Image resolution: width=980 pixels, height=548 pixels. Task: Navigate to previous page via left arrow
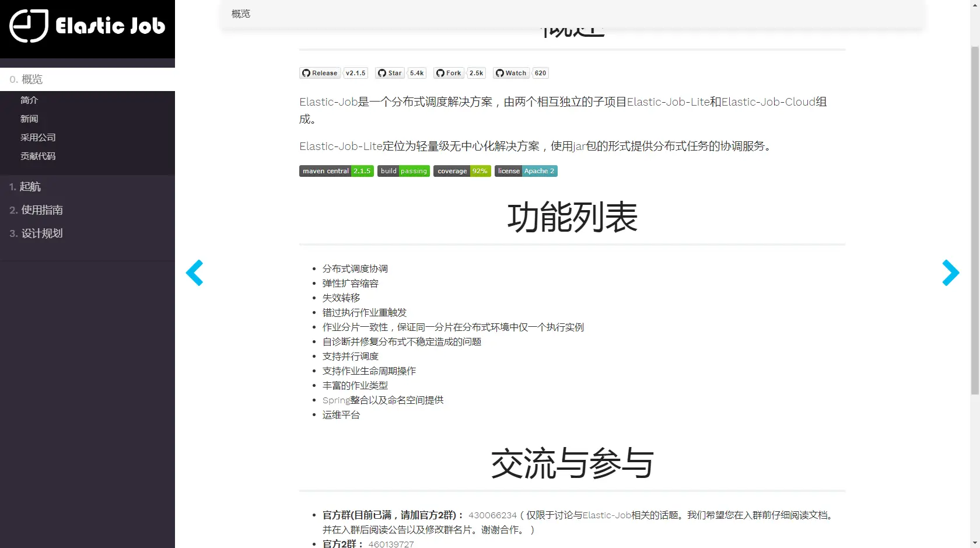(195, 273)
